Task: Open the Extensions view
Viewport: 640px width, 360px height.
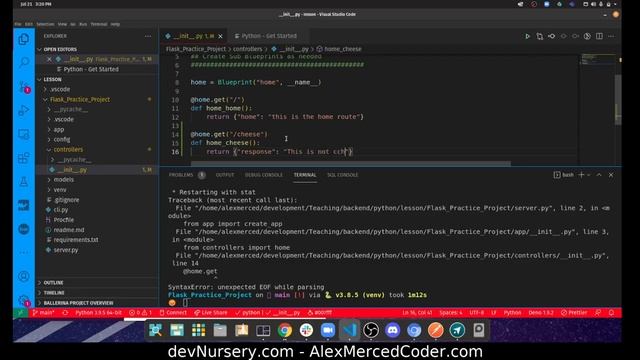Action: pos(24,158)
